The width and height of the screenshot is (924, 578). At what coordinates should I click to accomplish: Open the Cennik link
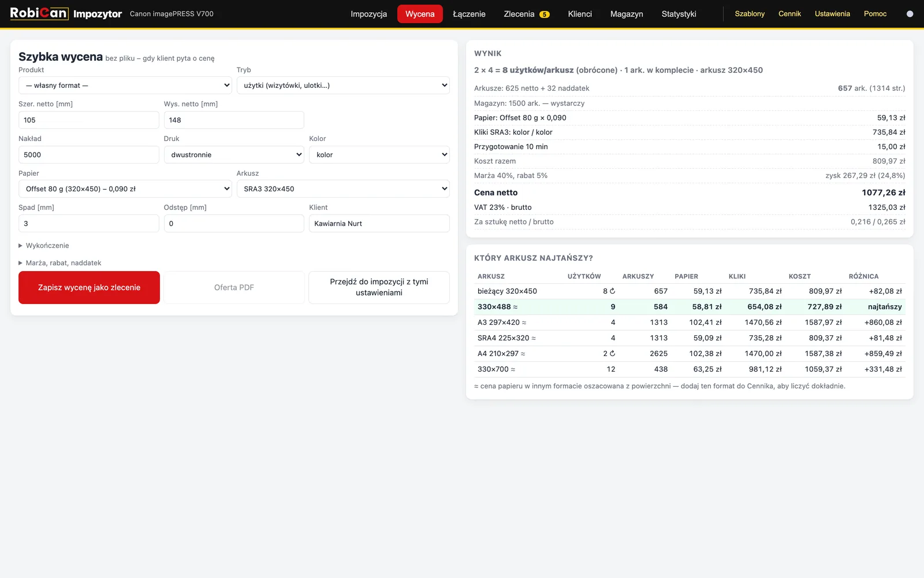[x=789, y=14]
